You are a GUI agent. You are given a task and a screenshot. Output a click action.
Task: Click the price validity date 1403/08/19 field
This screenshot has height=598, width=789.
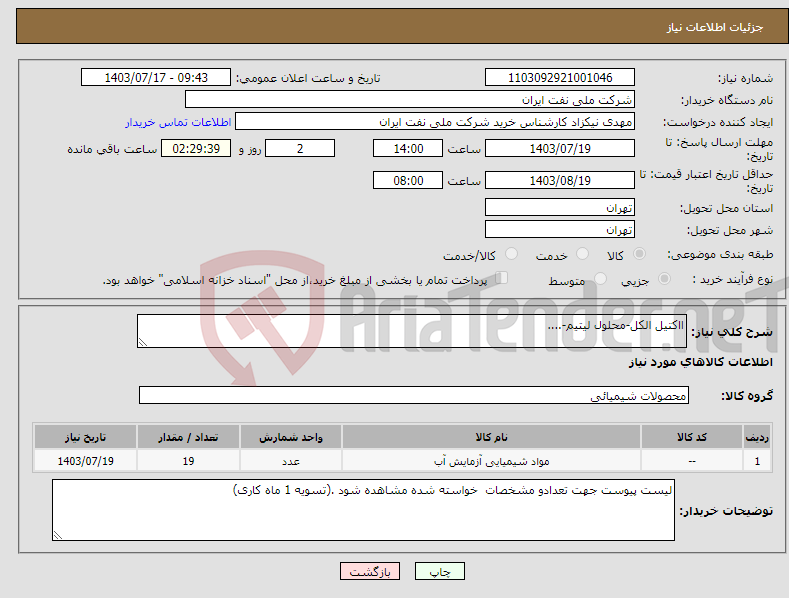(x=560, y=180)
